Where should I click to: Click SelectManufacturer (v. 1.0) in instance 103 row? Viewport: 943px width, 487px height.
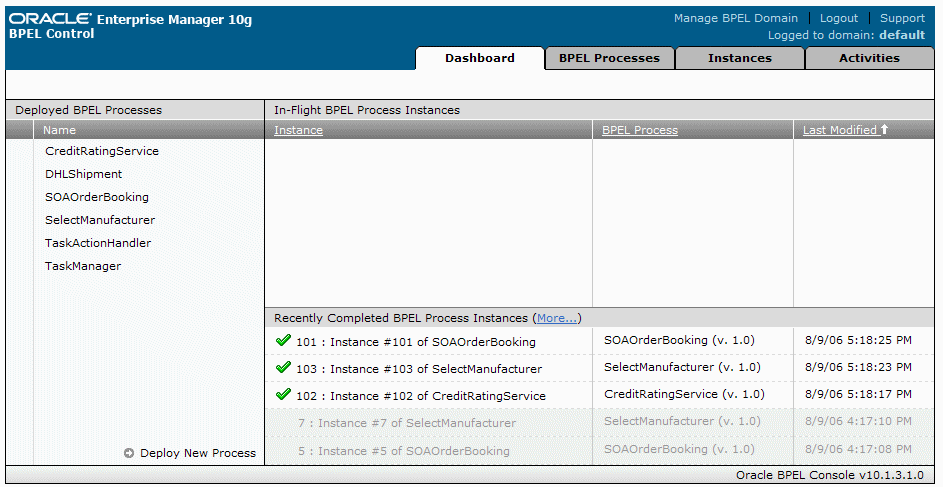pos(682,367)
